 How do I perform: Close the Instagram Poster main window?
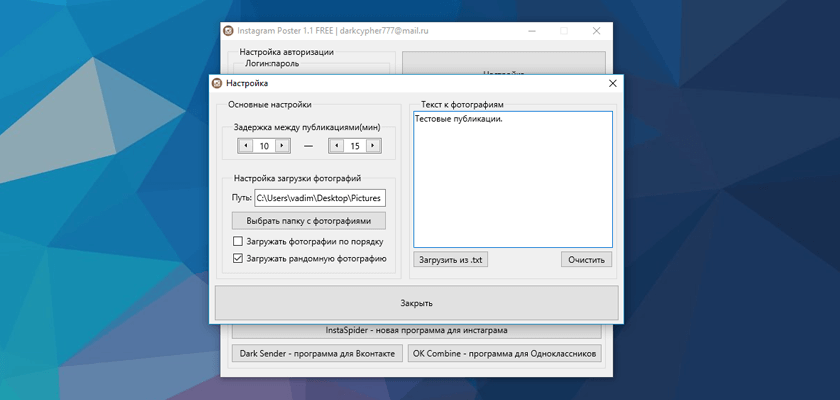tap(596, 31)
